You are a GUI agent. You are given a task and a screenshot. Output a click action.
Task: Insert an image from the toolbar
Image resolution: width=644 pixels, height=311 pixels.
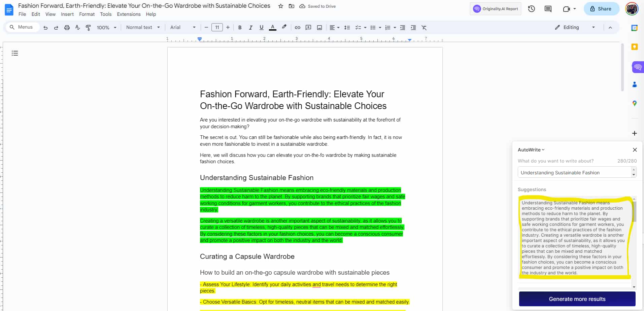point(319,27)
